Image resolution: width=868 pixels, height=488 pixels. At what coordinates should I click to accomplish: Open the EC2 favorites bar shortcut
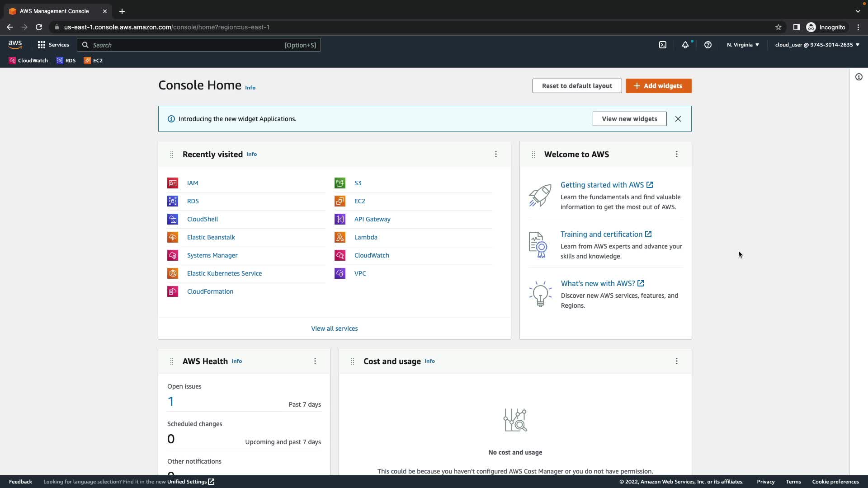pos(93,61)
